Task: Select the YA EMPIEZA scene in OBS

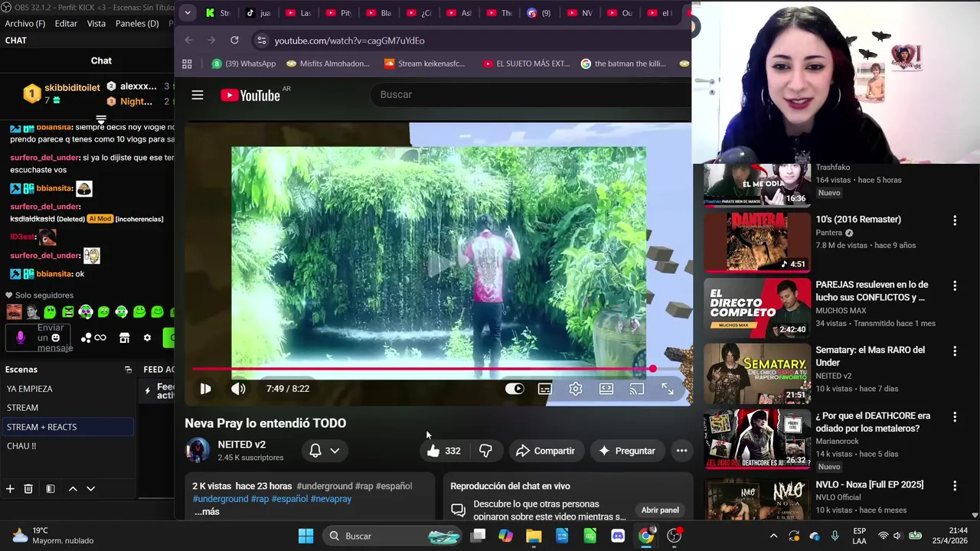Action: pyautogui.click(x=67, y=389)
